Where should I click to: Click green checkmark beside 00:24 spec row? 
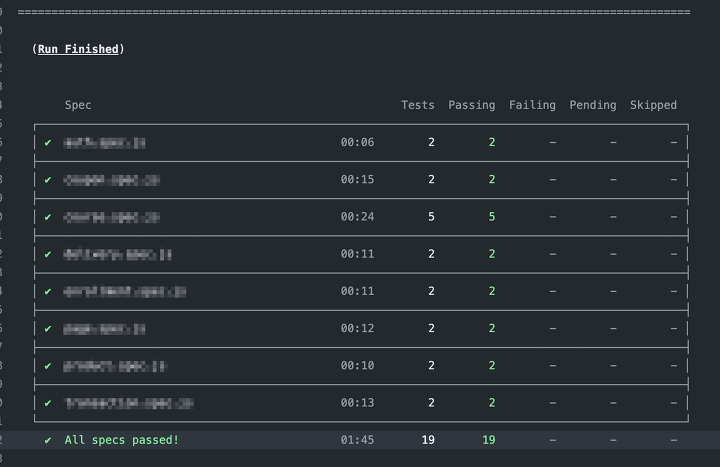tap(48, 217)
